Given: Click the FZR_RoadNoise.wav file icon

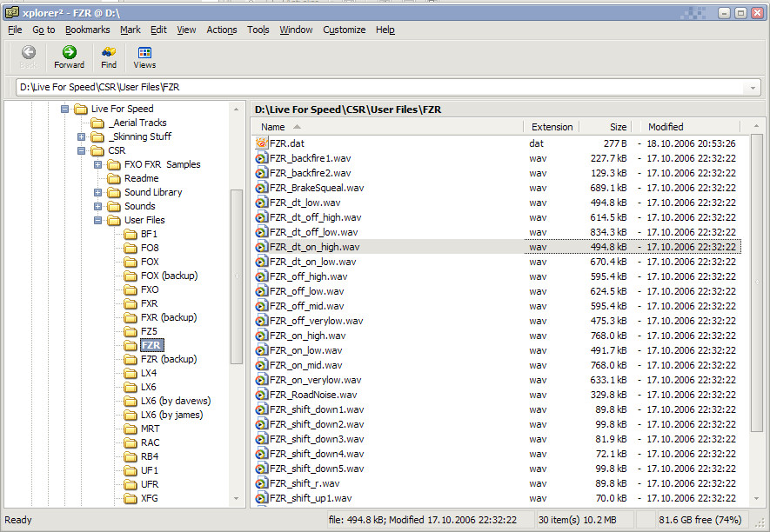Looking at the screenshot, I should click(261, 395).
